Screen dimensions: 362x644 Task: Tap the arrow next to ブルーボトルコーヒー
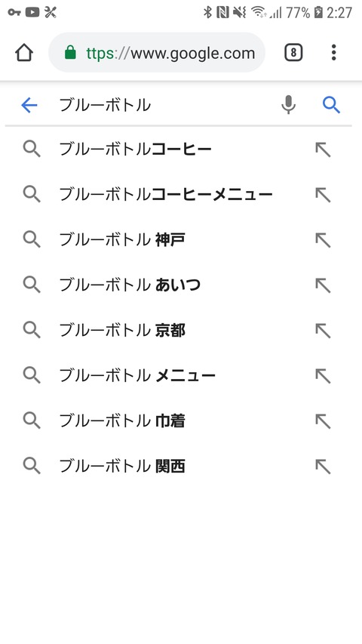point(323,149)
